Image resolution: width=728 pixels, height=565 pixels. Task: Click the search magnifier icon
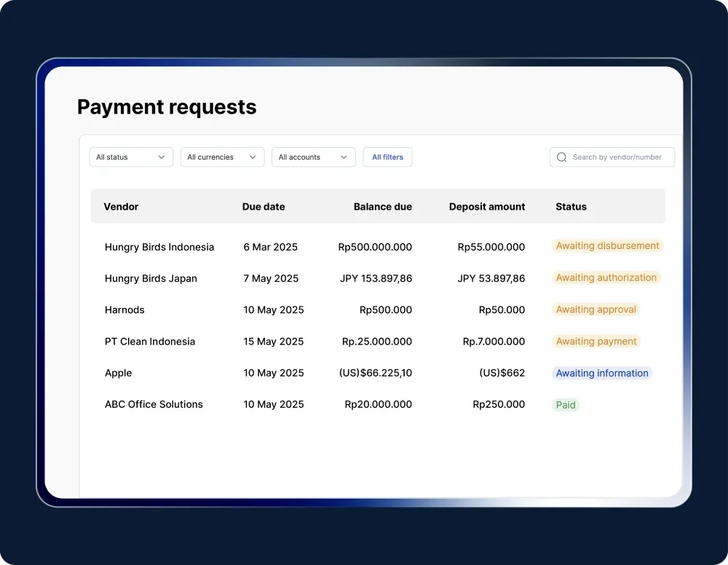click(x=561, y=157)
